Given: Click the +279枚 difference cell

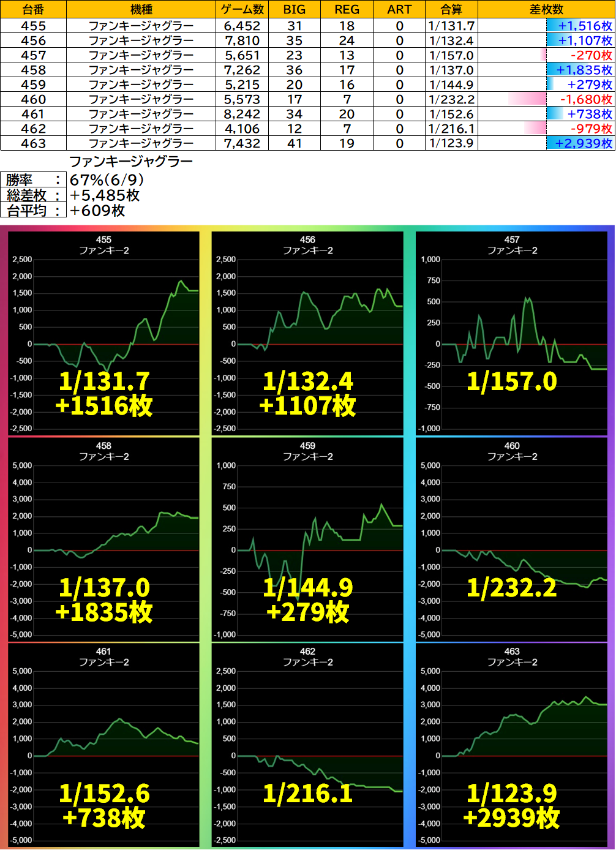Looking at the screenshot, I should point(546,85).
